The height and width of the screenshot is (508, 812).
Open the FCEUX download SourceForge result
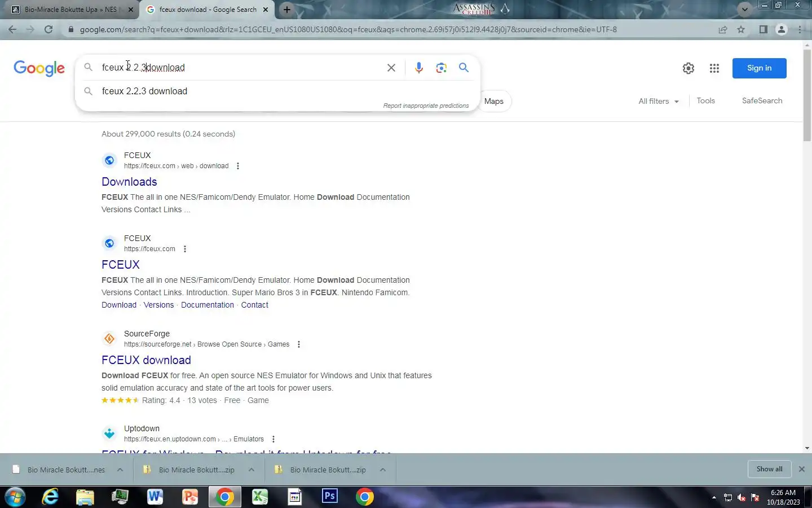(x=146, y=360)
